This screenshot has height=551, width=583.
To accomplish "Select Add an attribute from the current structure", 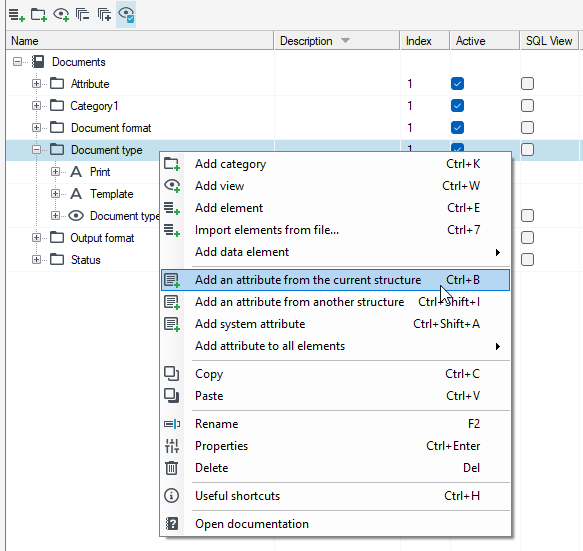I will tap(335, 280).
